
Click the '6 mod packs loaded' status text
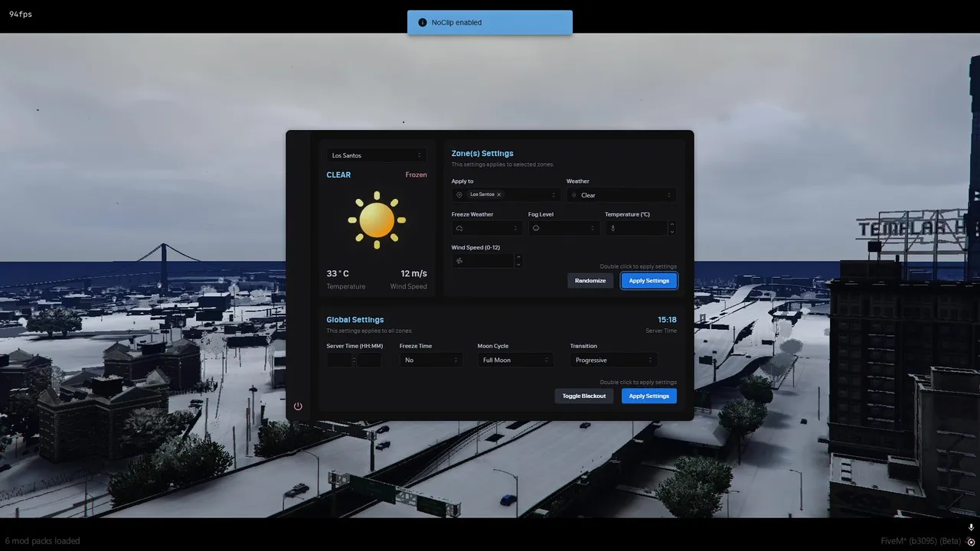coord(42,541)
